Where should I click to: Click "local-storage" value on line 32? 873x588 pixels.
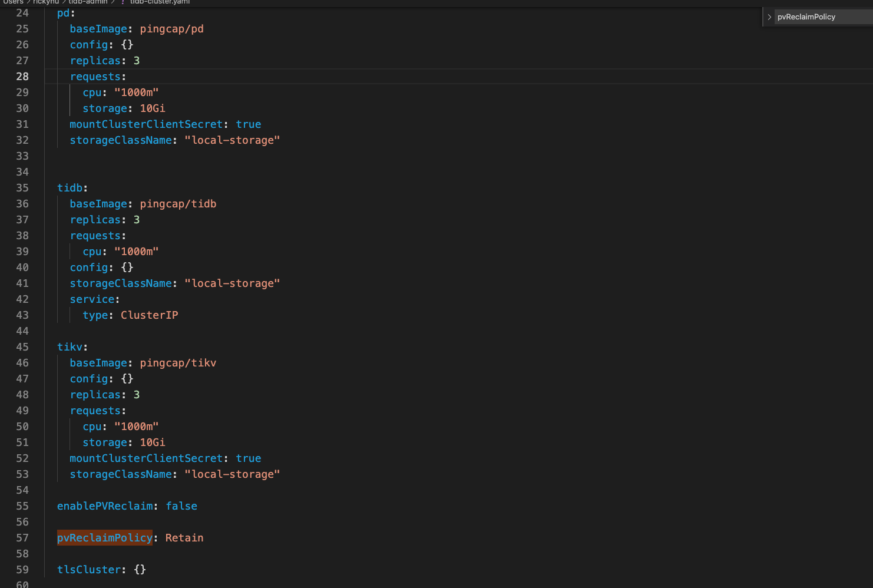(232, 140)
